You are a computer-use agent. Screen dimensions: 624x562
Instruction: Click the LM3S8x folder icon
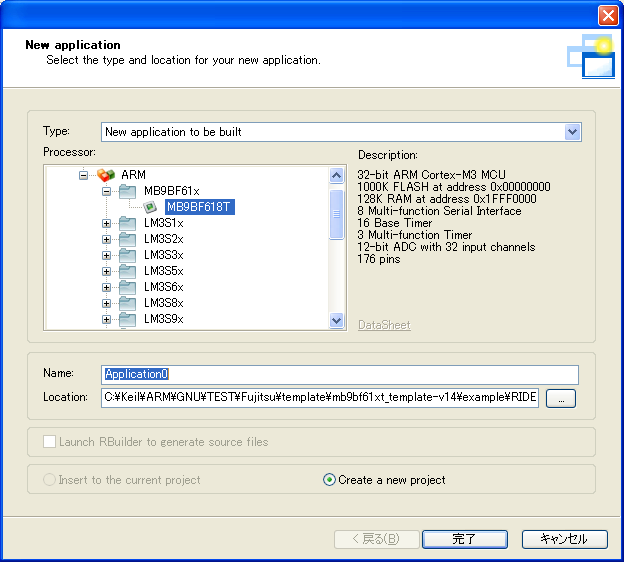[127, 303]
